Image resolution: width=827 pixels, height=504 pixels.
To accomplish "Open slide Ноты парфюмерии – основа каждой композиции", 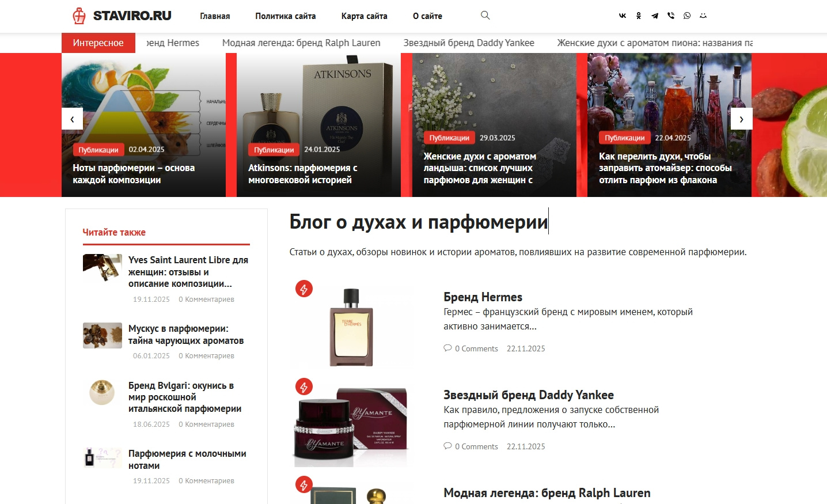I will 134,174.
